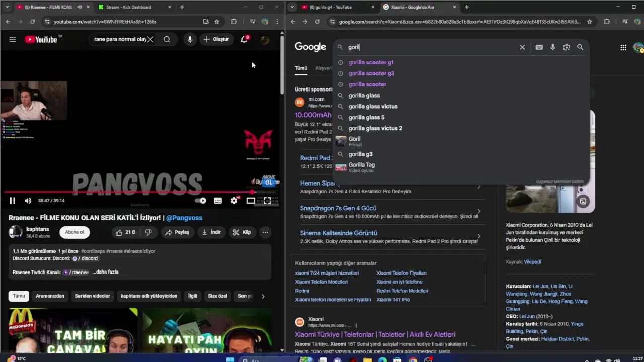Enter fullscreen in video player
This screenshot has height=362, width=644.
point(267,201)
